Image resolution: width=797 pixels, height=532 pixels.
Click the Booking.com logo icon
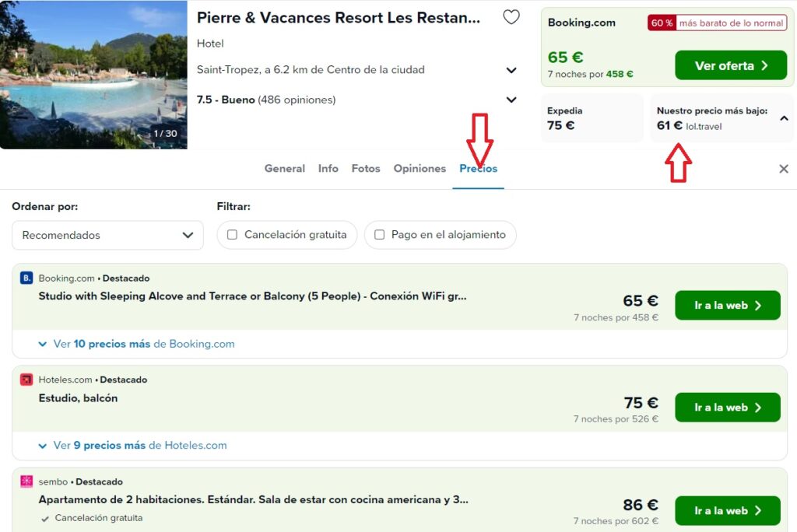(26, 278)
